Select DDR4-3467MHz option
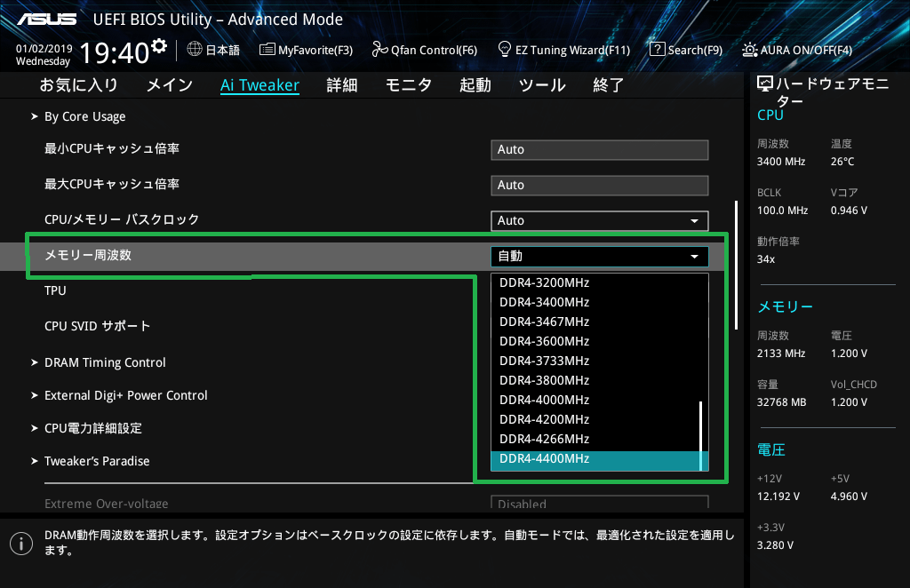910x588 pixels. (595, 322)
